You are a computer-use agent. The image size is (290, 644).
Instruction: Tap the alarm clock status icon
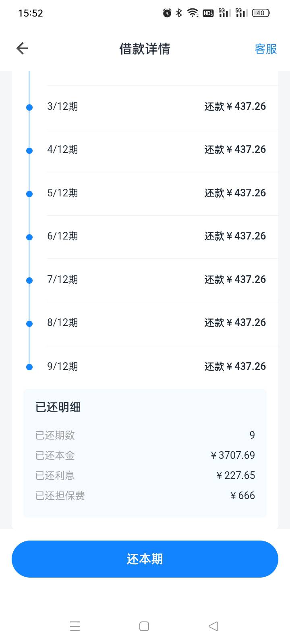[167, 13]
